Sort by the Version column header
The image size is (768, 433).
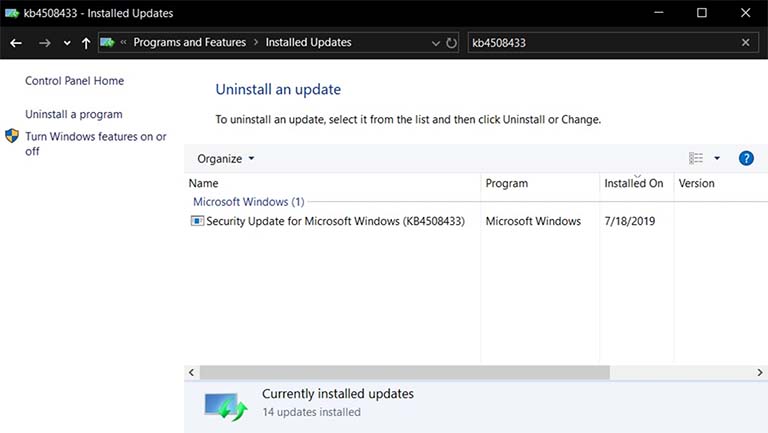[720, 183]
